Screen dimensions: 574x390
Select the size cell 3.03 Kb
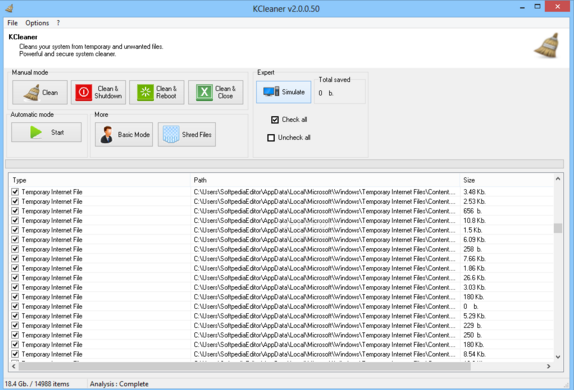(x=474, y=287)
